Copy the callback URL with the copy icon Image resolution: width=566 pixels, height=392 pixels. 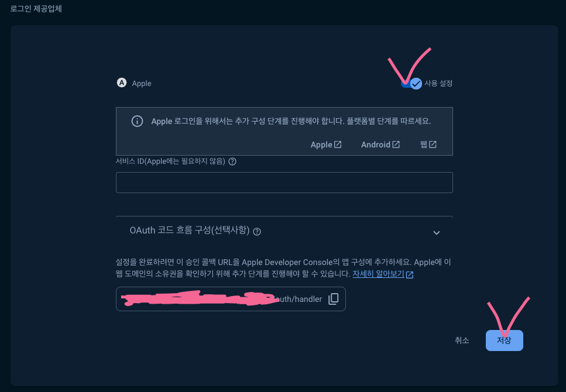tap(334, 299)
